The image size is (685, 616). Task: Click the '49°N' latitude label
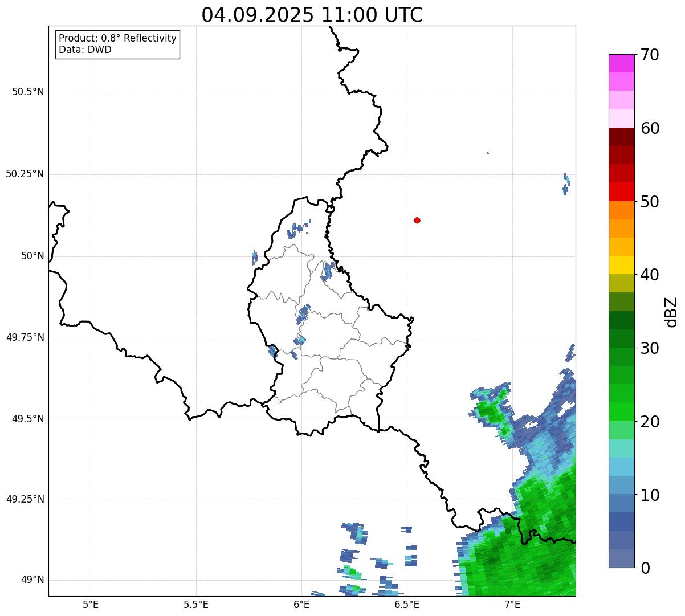point(32,580)
